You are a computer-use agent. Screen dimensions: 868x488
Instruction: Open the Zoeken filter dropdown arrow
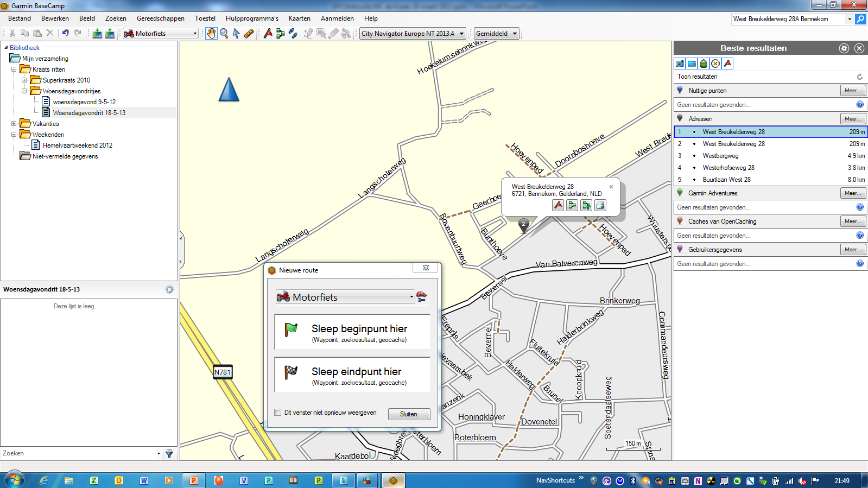pyautogui.click(x=159, y=453)
